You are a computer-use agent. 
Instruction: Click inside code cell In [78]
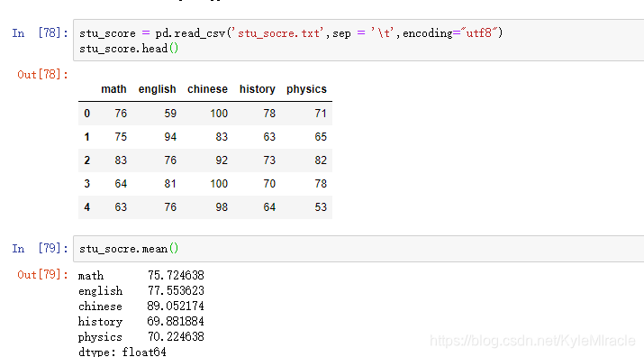(x=358, y=41)
